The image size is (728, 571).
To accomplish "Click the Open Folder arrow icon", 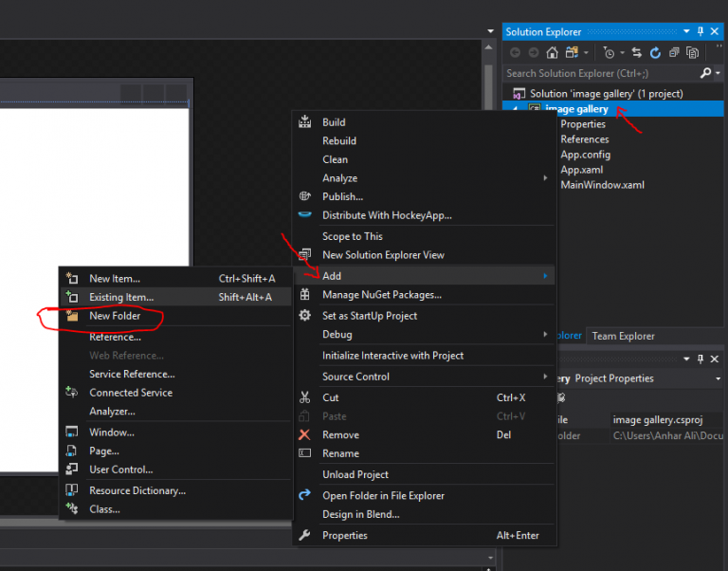I will (304, 495).
